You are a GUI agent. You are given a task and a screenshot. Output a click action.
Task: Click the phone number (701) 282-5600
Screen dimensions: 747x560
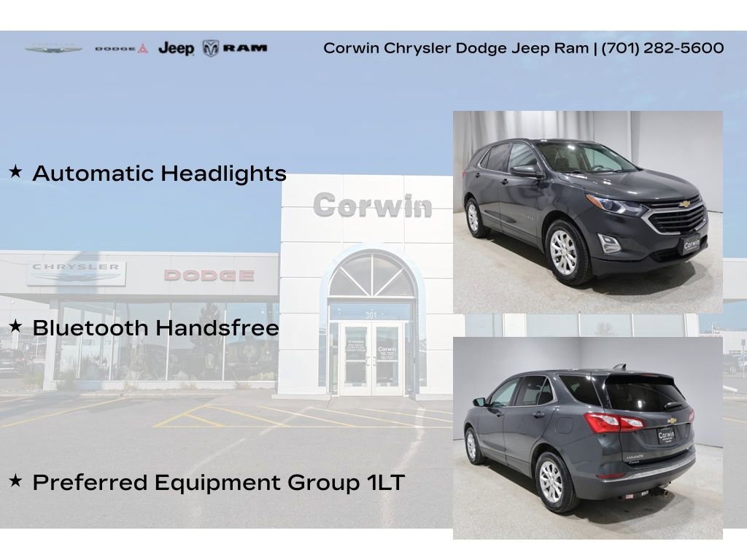click(x=662, y=48)
